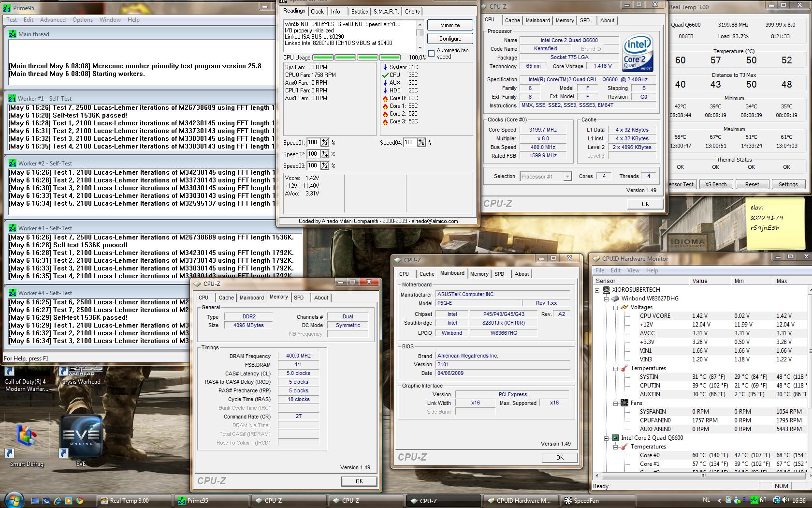Screen dimensions: 812x508
Task: Click the CPUID Hardware Monitor title bar icon
Action: 596,259
